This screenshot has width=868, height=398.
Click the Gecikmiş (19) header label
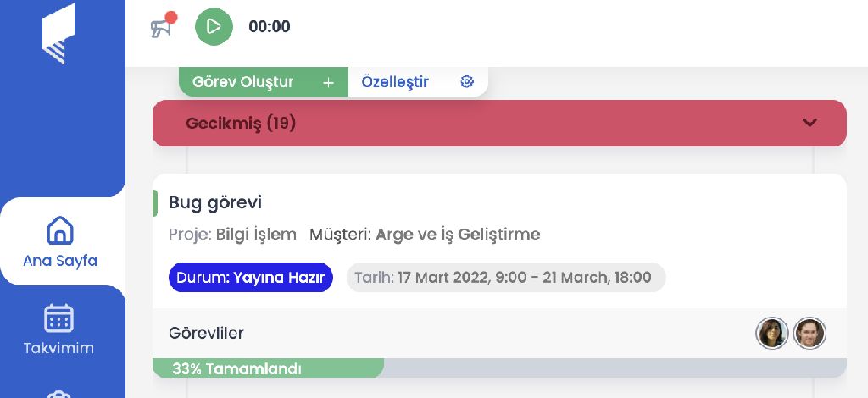[241, 124]
